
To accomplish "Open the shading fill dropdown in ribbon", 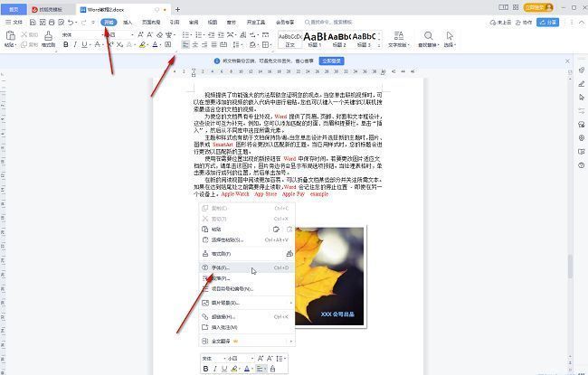I will 259,44.
